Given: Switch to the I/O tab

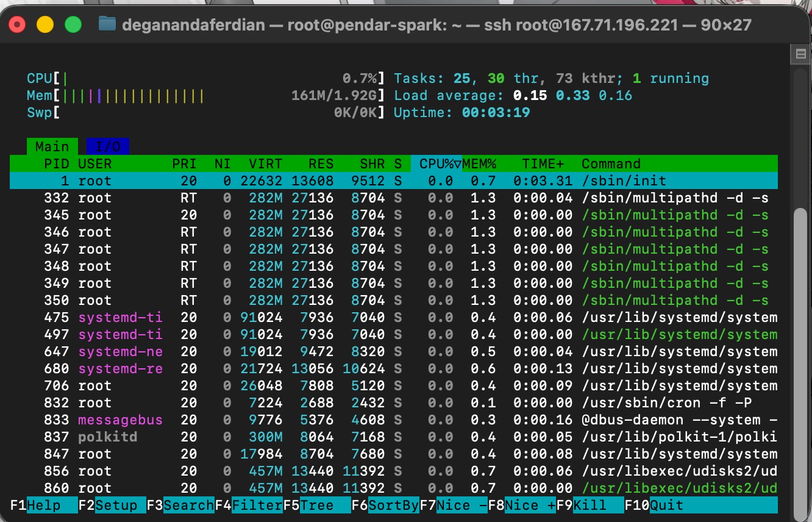Looking at the screenshot, I should tap(108, 146).
